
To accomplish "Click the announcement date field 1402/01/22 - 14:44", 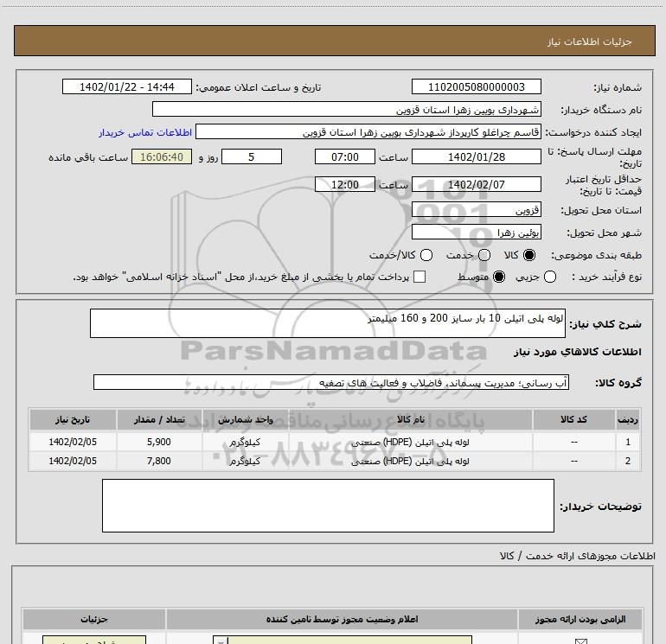I will tap(127, 86).
